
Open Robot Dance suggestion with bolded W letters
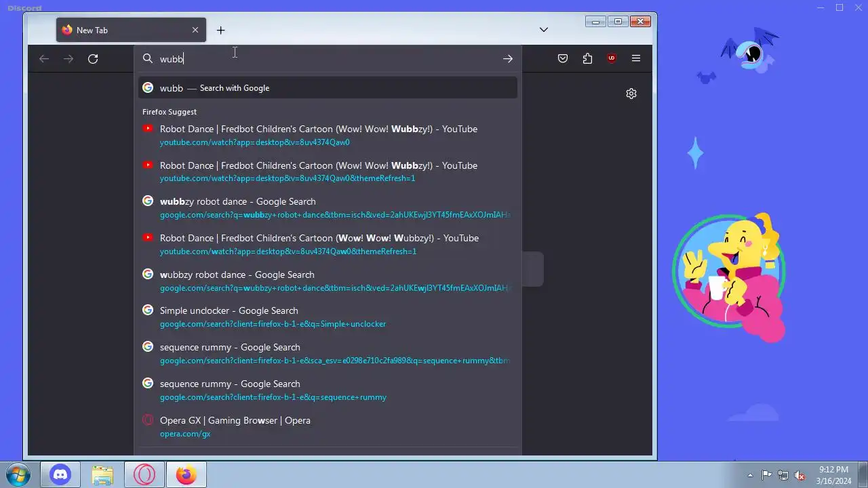[x=328, y=245]
